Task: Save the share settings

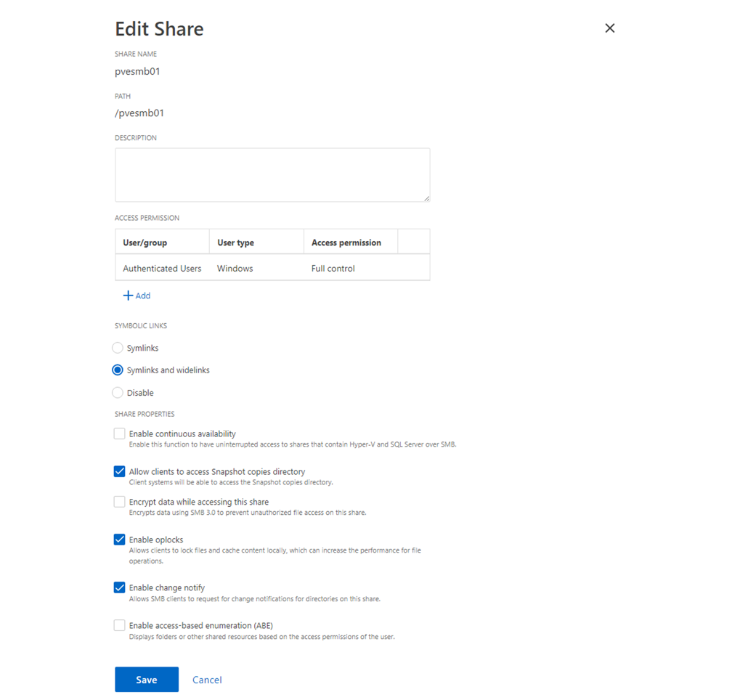Action: (x=146, y=679)
